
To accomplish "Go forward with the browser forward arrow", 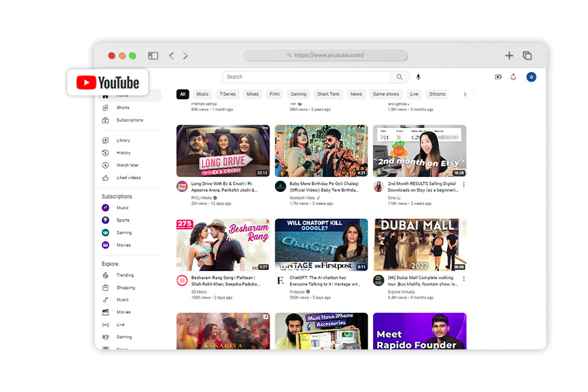I will tap(186, 56).
